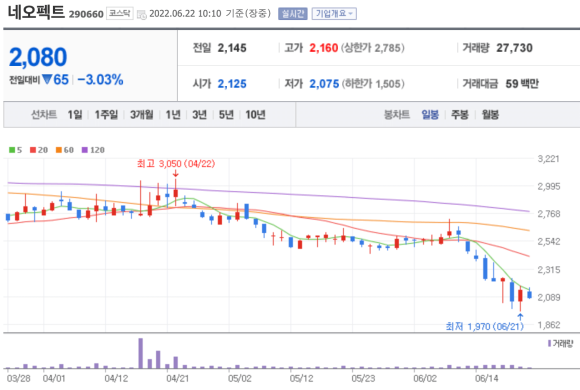Image resolution: width=580 pixels, height=390 pixels.
Task: Click the trading value 59 백만
Action: [x=522, y=84]
